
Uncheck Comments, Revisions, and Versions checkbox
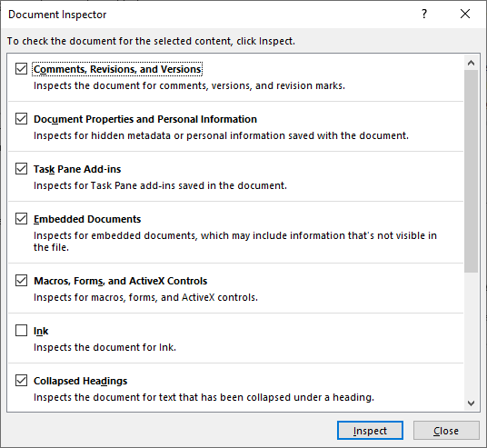pos(21,69)
